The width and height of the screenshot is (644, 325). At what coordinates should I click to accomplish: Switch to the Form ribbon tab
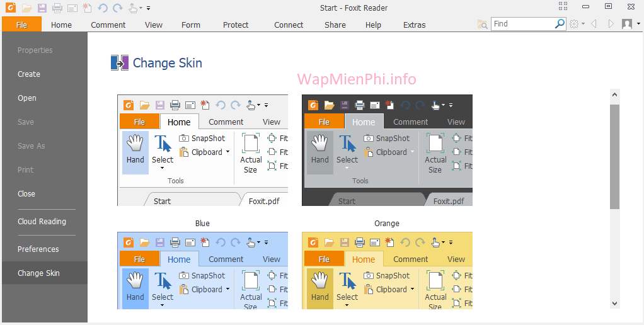click(x=191, y=25)
